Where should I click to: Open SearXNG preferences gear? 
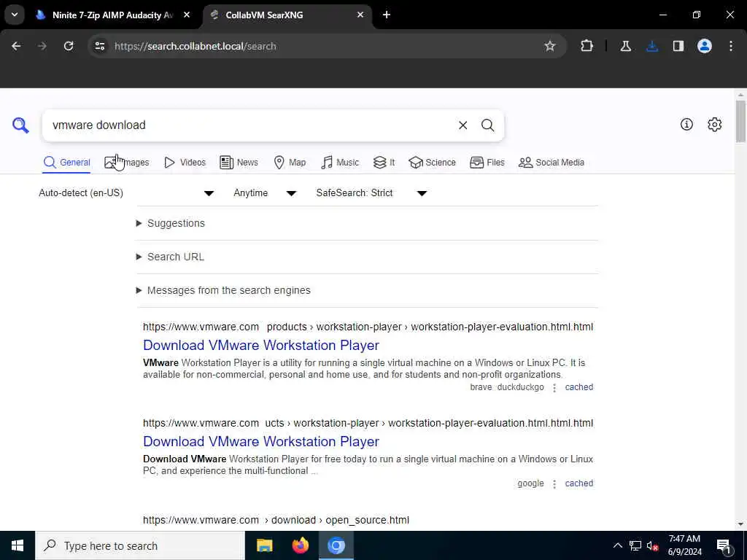click(x=715, y=124)
